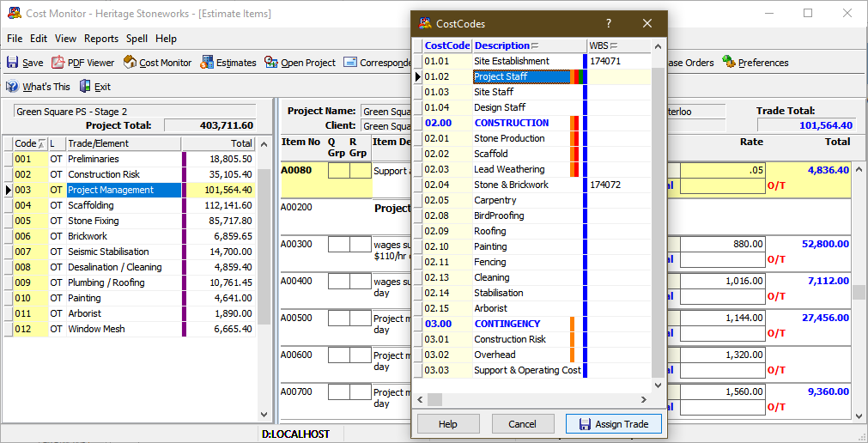
Task: Click the Help button in CostCodes dialog
Action: click(x=448, y=424)
